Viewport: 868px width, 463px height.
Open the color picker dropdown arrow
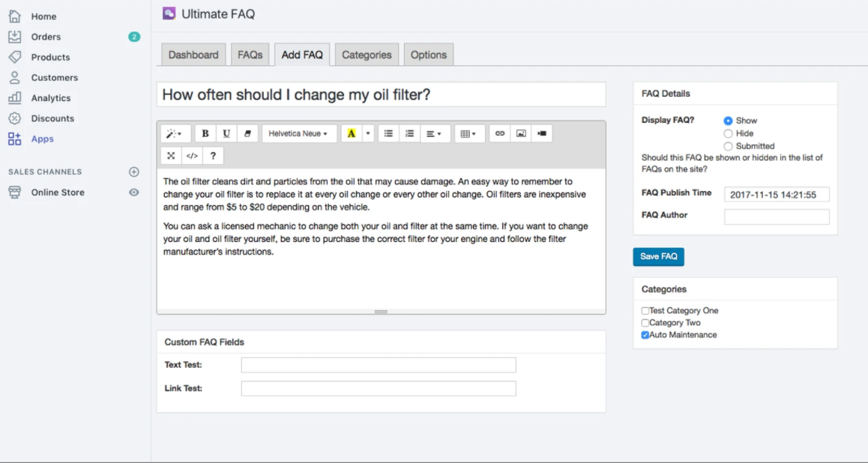coord(368,133)
